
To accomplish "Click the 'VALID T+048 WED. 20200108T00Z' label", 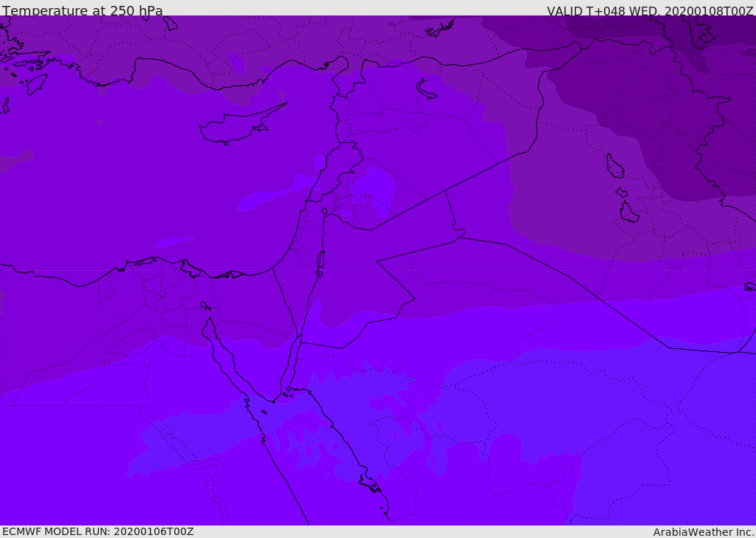I will point(650,11).
